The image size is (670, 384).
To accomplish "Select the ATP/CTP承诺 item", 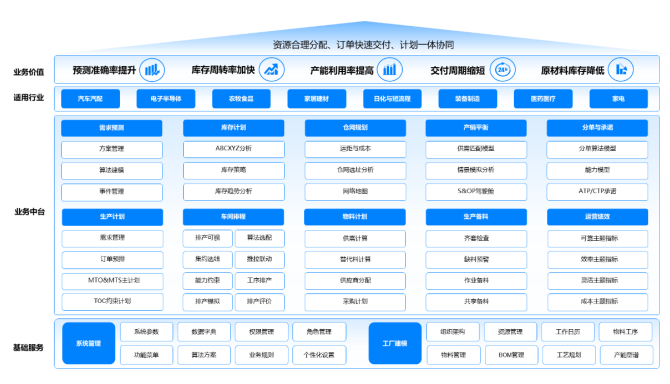I will point(597,191).
